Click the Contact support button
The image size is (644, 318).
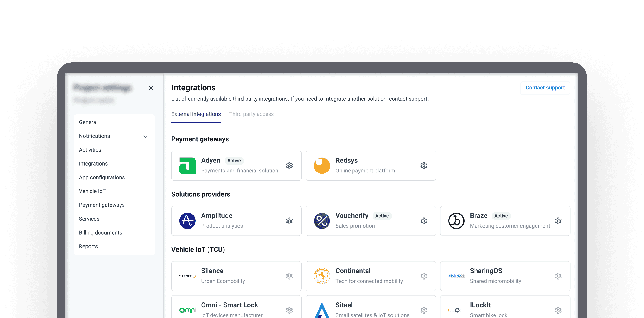(545, 88)
